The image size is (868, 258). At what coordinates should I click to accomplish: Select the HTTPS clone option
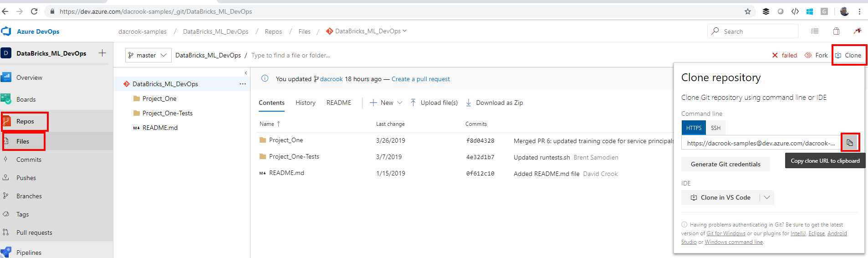[694, 128]
